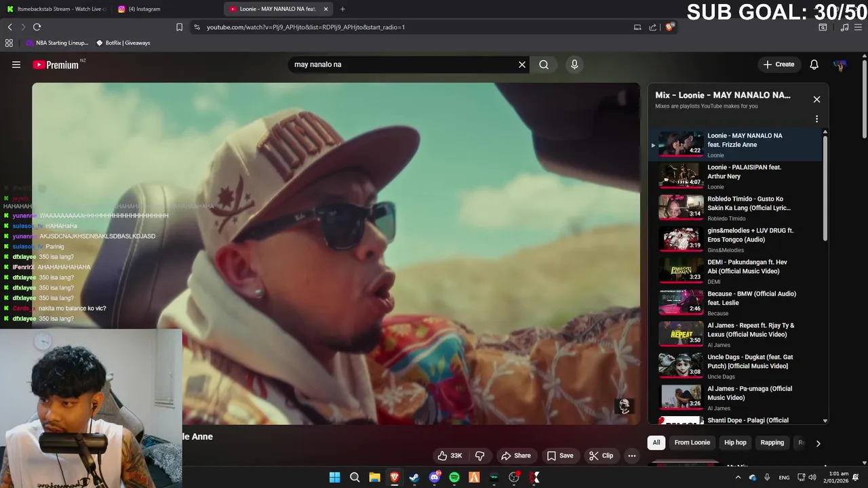Screen dimensions: 868x488
Task: Play Loonie - PALAISIPAN feat. Arthur Nery
Action: click(734, 176)
